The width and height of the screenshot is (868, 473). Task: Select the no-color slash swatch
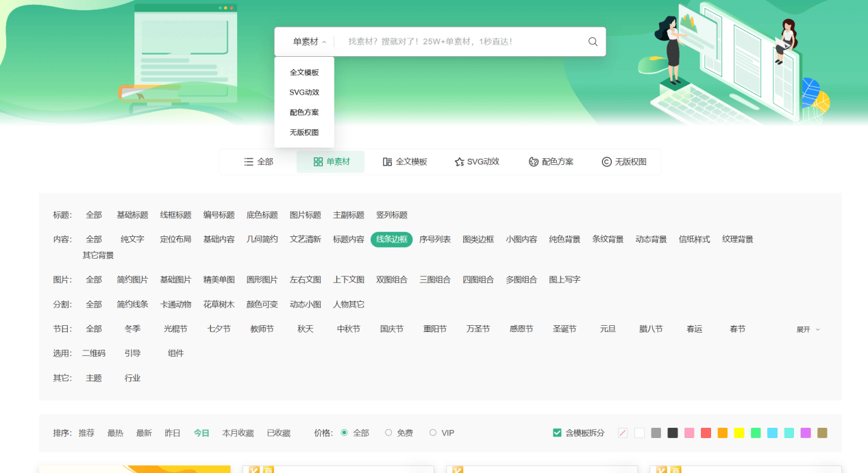coord(623,433)
